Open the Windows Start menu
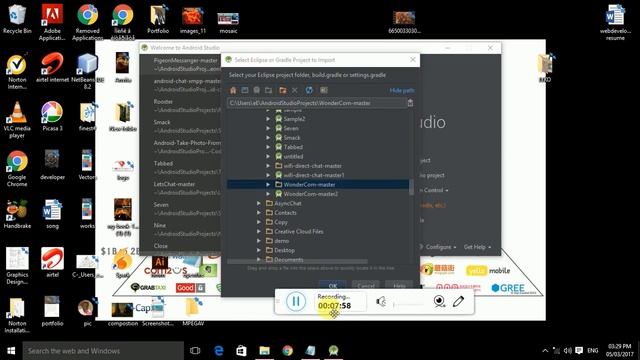This screenshot has height=360, width=640. click(x=11, y=351)
